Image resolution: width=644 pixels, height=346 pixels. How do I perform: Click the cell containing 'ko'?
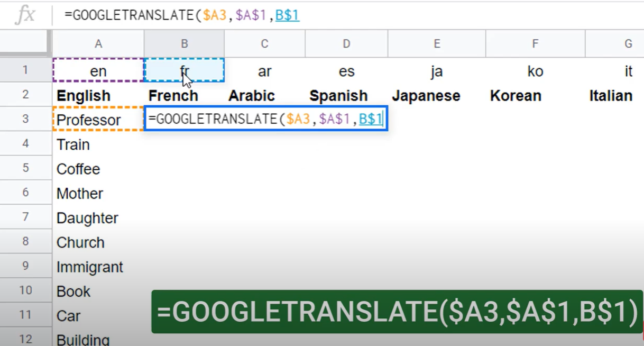point(536,70)
